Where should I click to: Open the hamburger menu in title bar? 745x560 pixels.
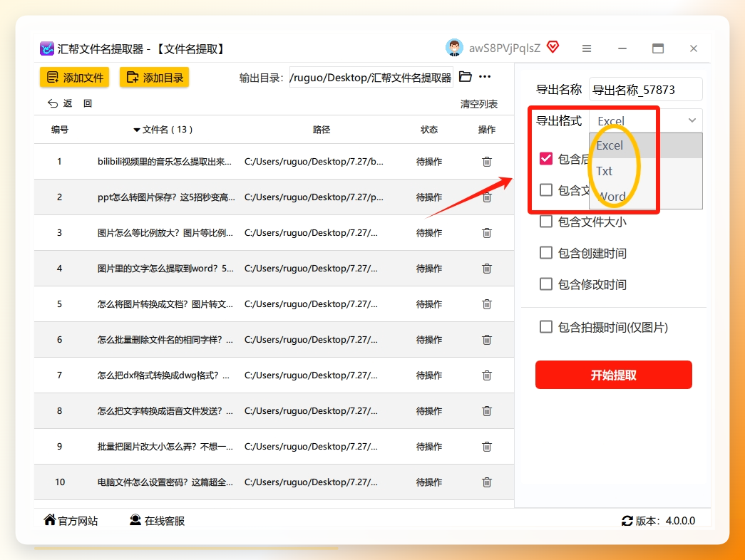tap(587, 48)
